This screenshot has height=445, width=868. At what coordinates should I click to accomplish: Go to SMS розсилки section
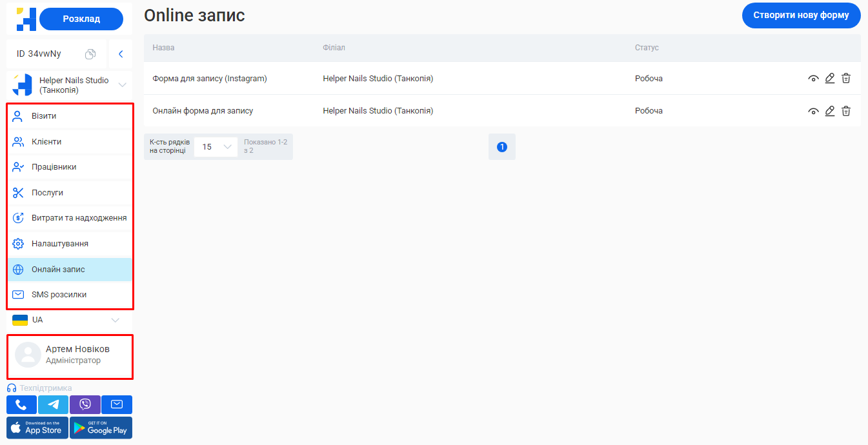click(59, 295)
